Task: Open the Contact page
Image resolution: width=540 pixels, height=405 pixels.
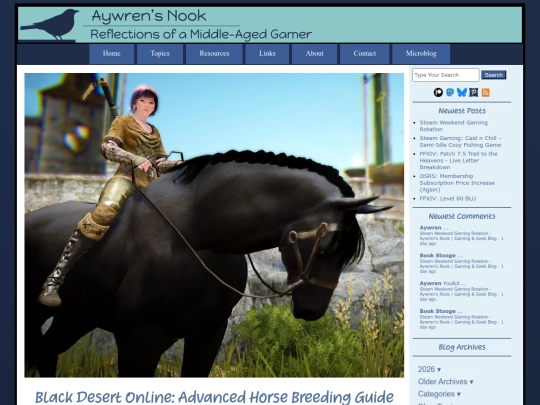Action: [364, 53]
